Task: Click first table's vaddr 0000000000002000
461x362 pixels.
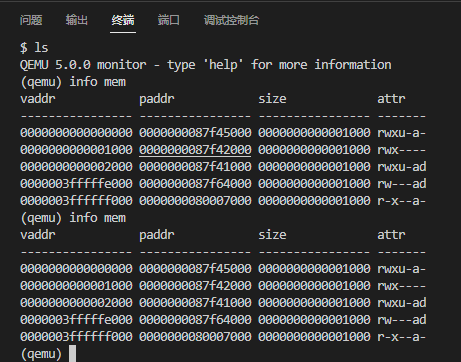Action: click(76, 167)
